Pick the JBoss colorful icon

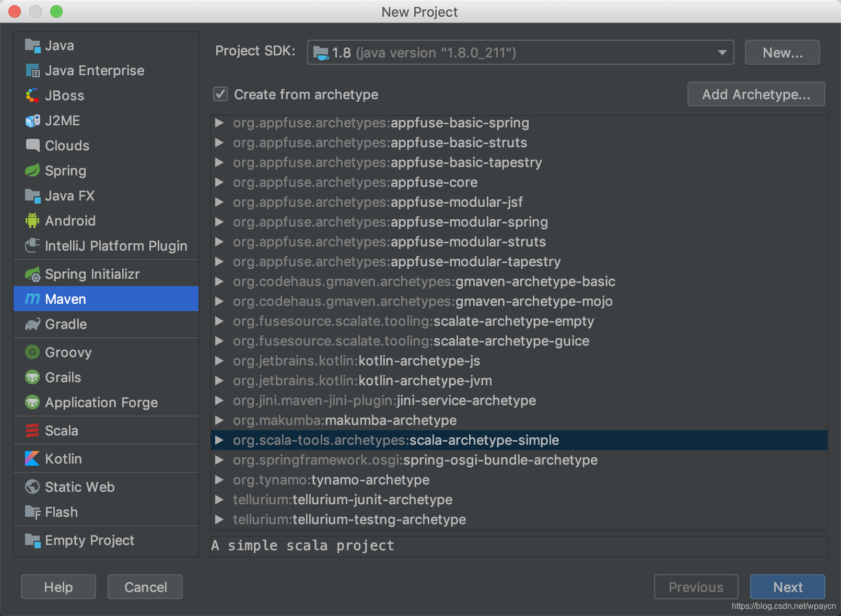point(32,96)
